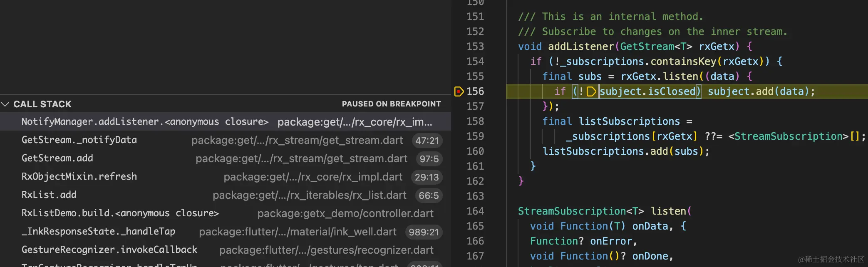The height and width of the screenshot is (267, 868).
Task: Click StreamSubscription type on line 159
Action: (789, 136)
